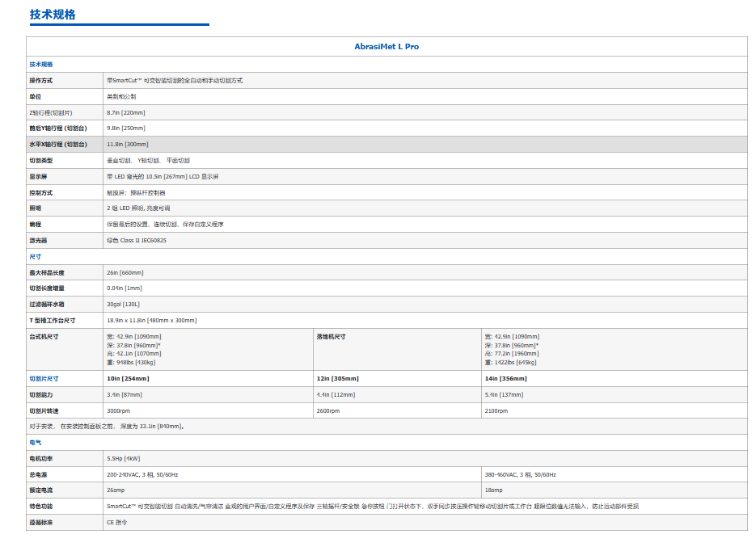Select the 12in [305mm] column header
The height and width of the screenshot is (547, 756).
pyautogui.click(x=337, y=379)
